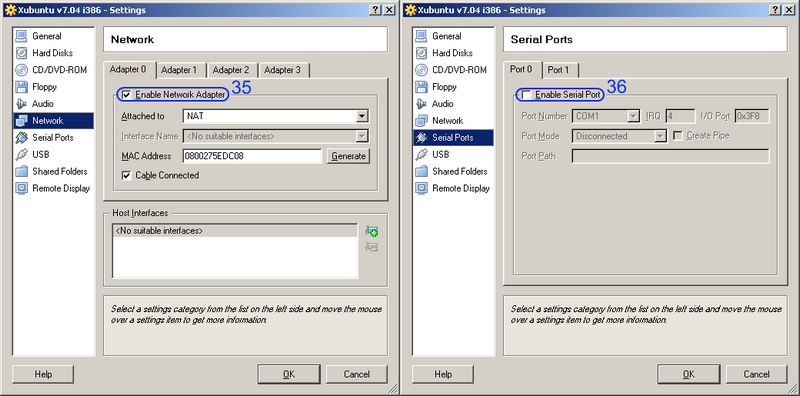Click the remove host interface icon
This screenshot has width=800, height=396.
click(x=371, y=248)
